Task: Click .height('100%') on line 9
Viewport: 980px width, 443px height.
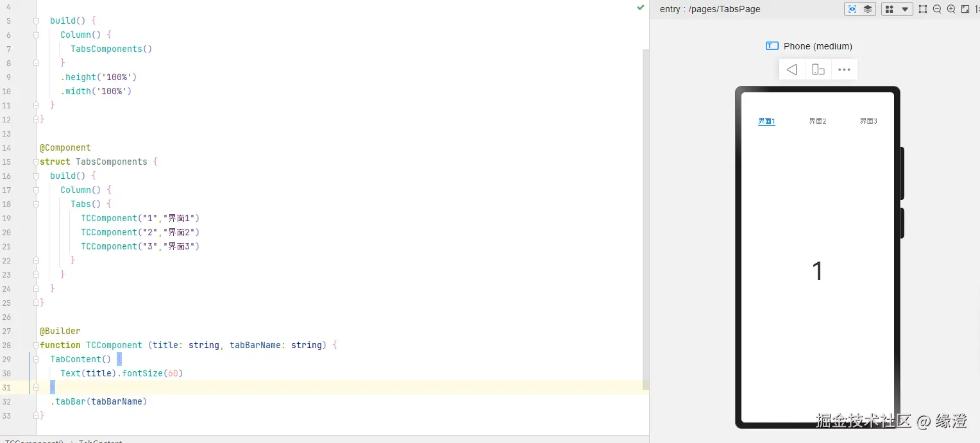Action: [x=99, y=77]
